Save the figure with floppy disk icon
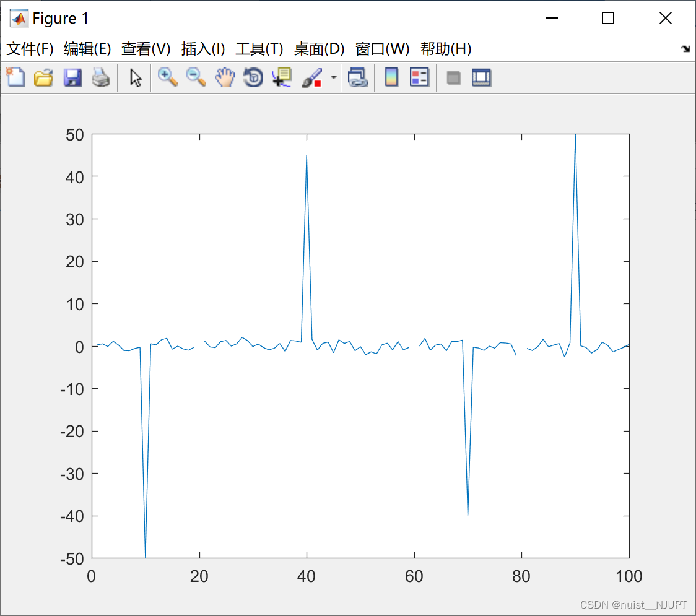Screen dimensions: 696x616 click(x=73, y=77)
